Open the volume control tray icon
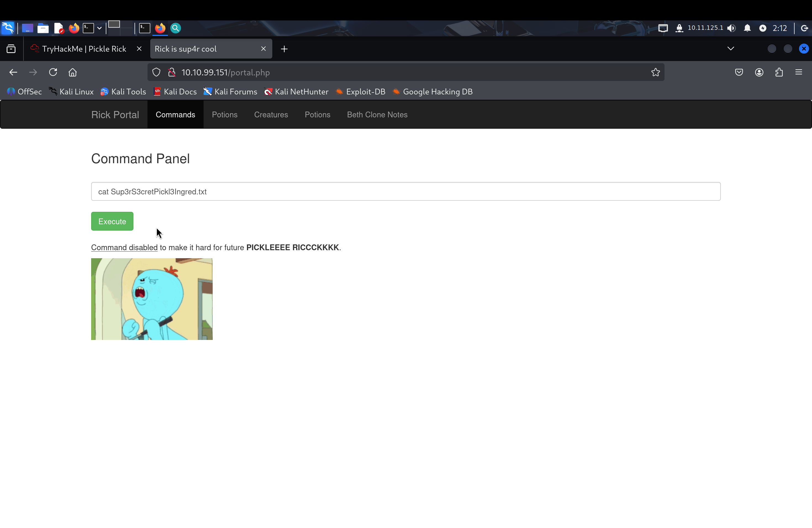The height and width of the screenshot is (528, 812). click(731, 28)
